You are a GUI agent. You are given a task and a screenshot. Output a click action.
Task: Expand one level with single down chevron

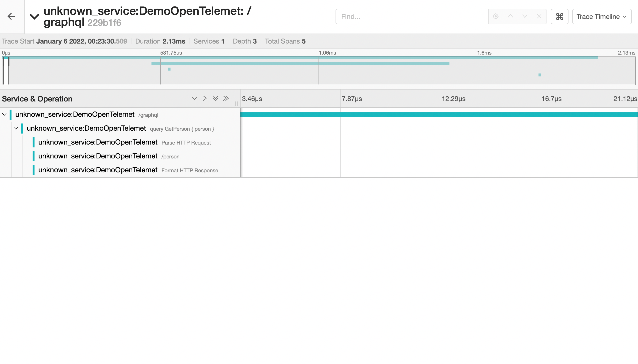[194, 99]
